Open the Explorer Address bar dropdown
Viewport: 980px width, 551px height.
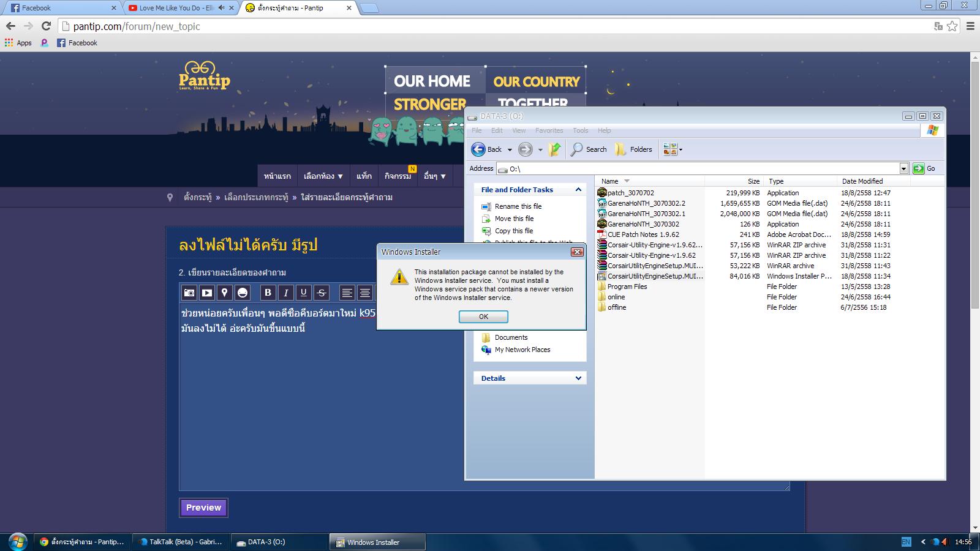[x=904, y=168]
